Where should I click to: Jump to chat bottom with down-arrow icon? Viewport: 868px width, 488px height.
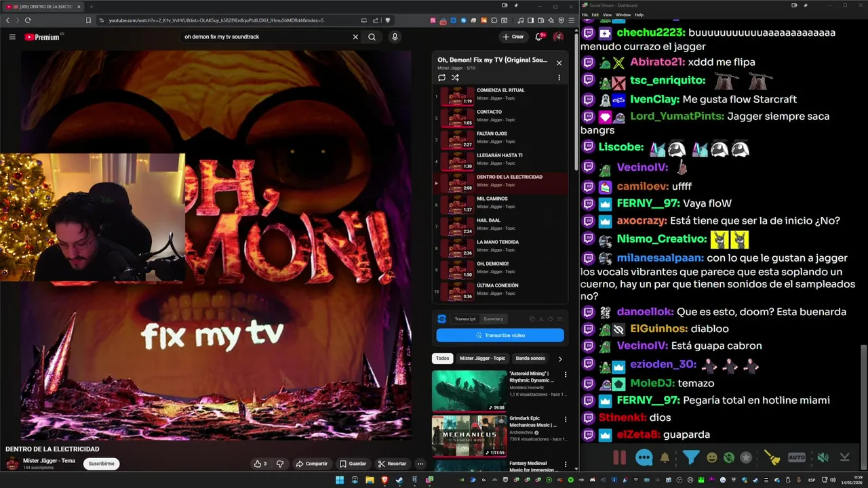[845, 457]
